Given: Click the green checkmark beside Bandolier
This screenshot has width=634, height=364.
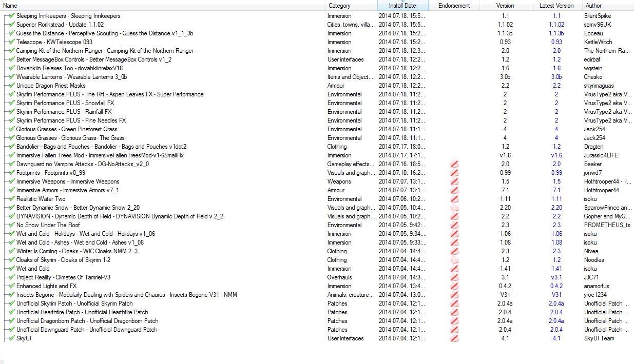Looking at the screenshot, I should pos(12,147).
